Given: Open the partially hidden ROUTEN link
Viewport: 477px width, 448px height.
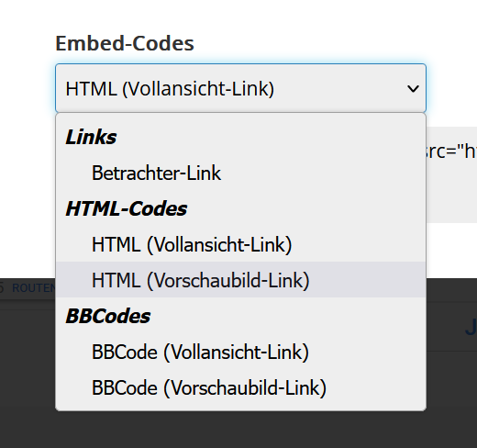Looking at the screenshot, I should [34, 288].
